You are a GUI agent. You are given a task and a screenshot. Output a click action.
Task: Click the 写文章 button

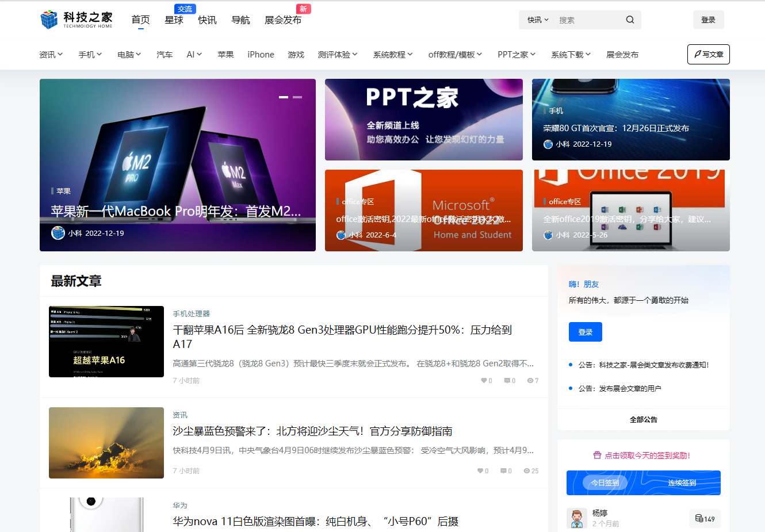(x=709, y=54)
